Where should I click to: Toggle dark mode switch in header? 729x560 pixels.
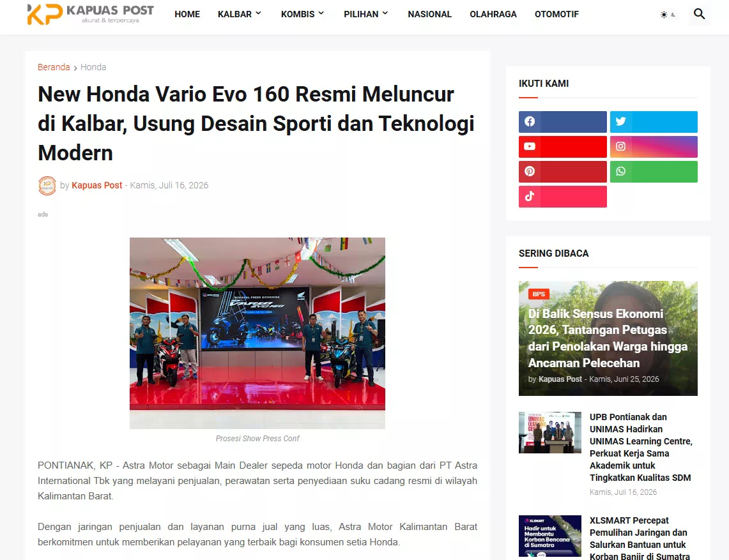(x=668, y=15)
